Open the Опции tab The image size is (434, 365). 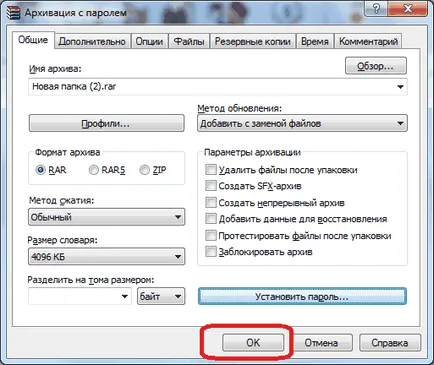(x=149, y=41)
